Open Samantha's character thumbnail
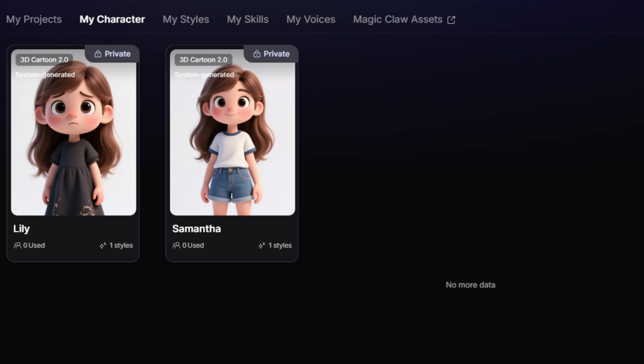The image size is (644, 364). coord(233,132)
